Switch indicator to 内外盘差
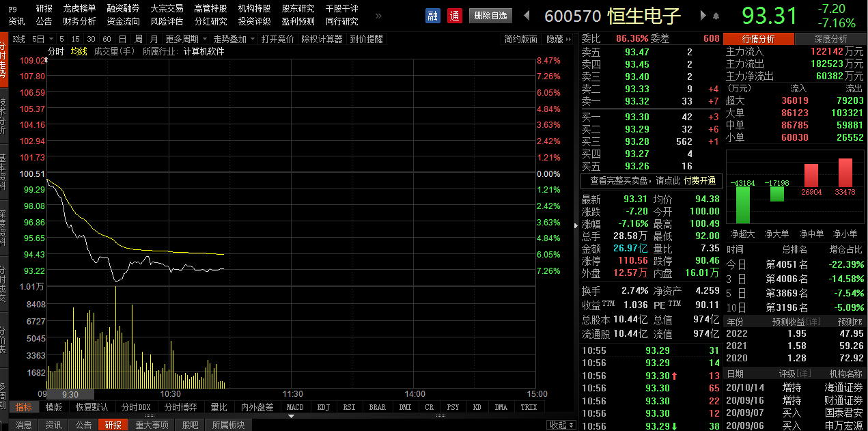The image size is (868, 431). (257, 407)
